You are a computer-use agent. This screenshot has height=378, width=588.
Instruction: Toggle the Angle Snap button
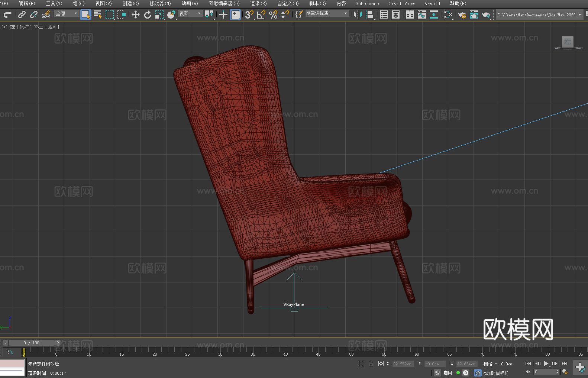pyautogui.click(x=261, y=14)
